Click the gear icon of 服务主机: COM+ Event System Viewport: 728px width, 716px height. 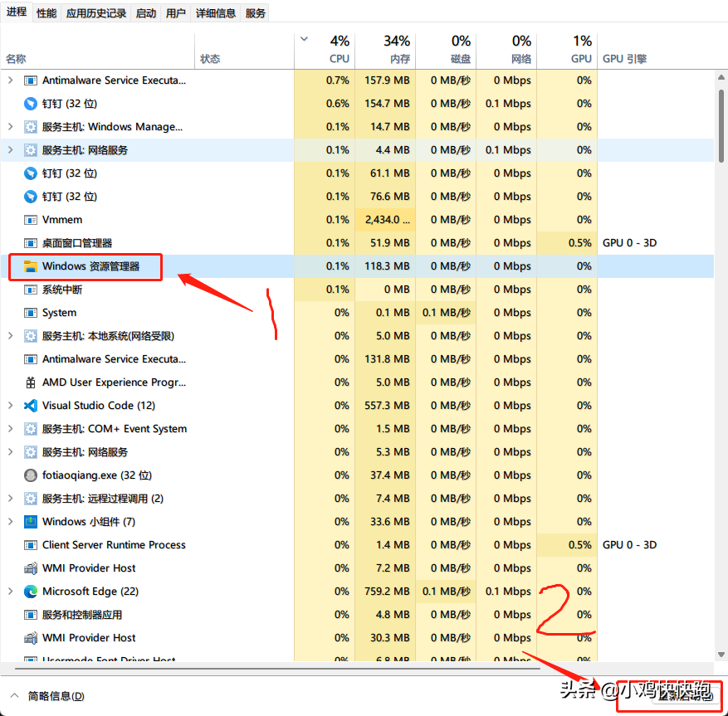coord(30,429)
